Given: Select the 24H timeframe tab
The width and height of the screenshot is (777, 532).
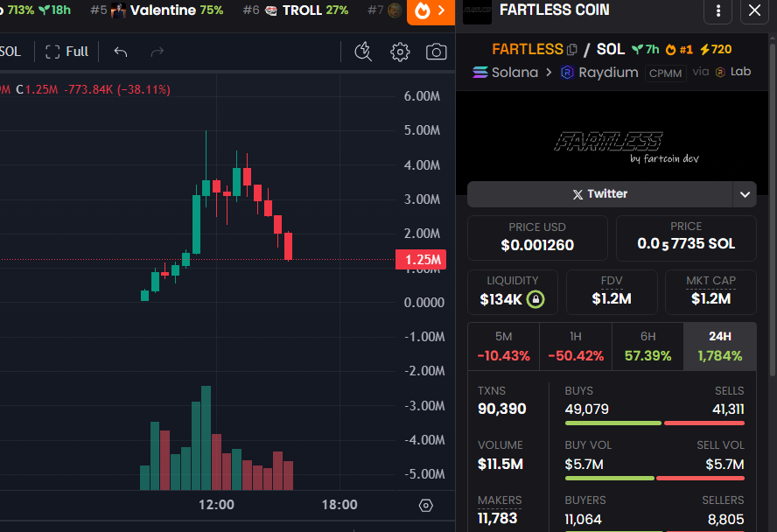Looking at the screenshot, I should click(x=720, y=346).
